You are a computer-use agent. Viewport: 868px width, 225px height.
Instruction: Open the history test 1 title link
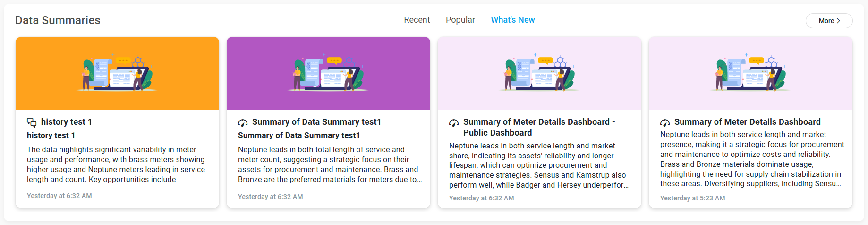coord(67,122)
